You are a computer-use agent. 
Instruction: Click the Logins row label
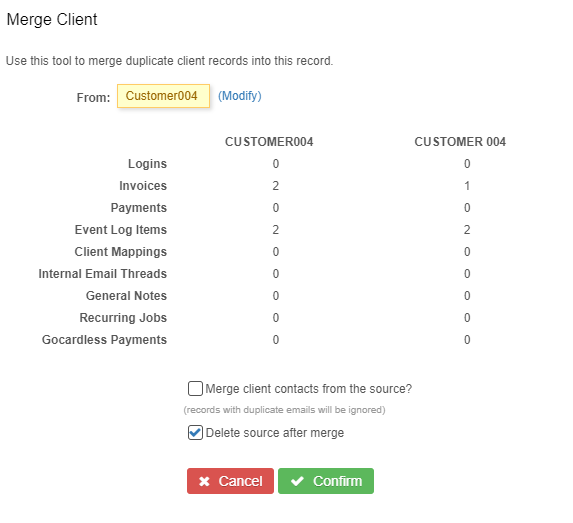tap(147, 164)
